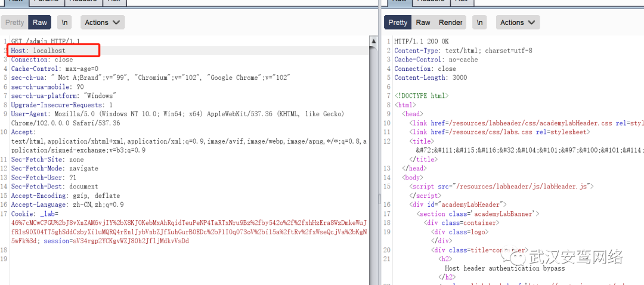The height and width of the screenshot is (285, 644).
Task: Click 'Cache-Control: max-age=0' request header
Action: tap(55, 69)
